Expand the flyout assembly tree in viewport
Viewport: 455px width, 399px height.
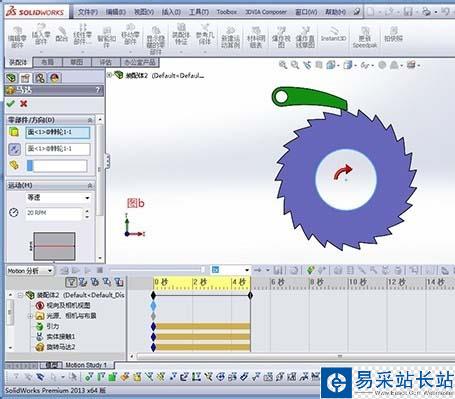click(x=109, y=75)
